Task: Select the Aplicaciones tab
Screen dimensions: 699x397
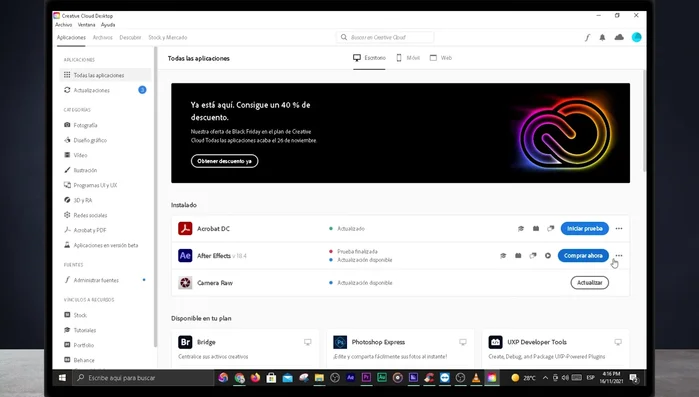Action: [x=71, y=37]
